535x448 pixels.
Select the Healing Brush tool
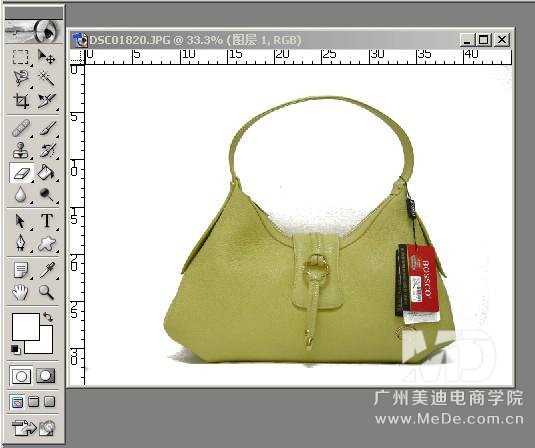pyautogui.click(x=20, y=128)
